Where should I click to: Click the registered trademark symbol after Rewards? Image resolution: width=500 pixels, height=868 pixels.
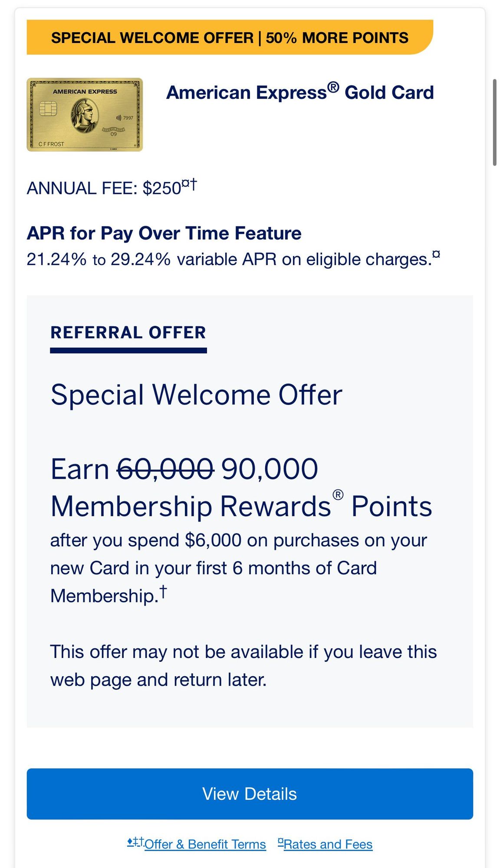(338, 495)
